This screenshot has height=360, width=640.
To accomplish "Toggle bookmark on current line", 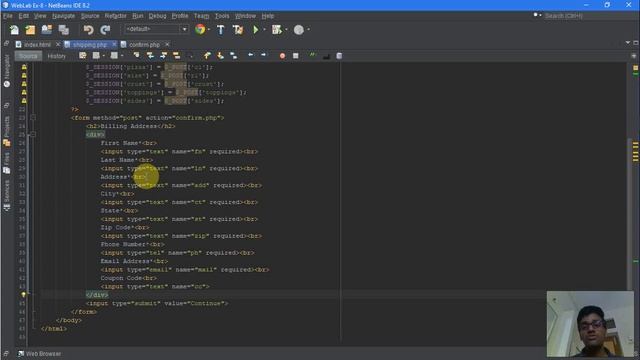I will (234, 56).
